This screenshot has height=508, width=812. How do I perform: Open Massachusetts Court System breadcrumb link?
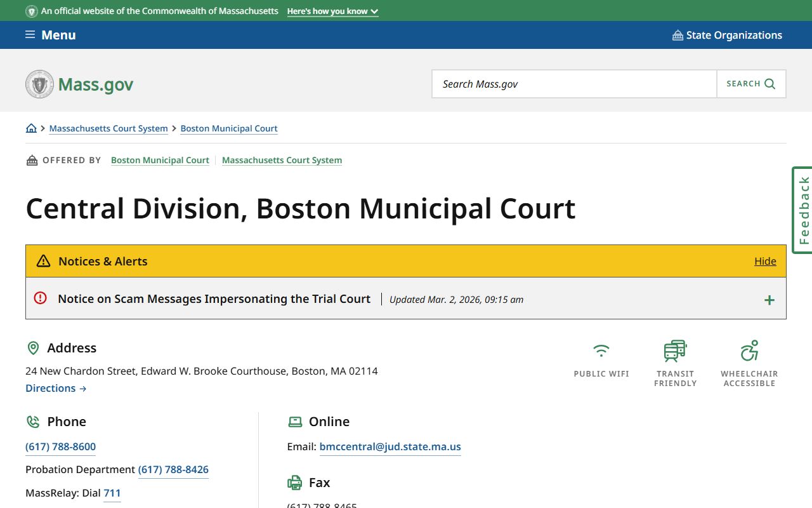(x=108, y=128)
